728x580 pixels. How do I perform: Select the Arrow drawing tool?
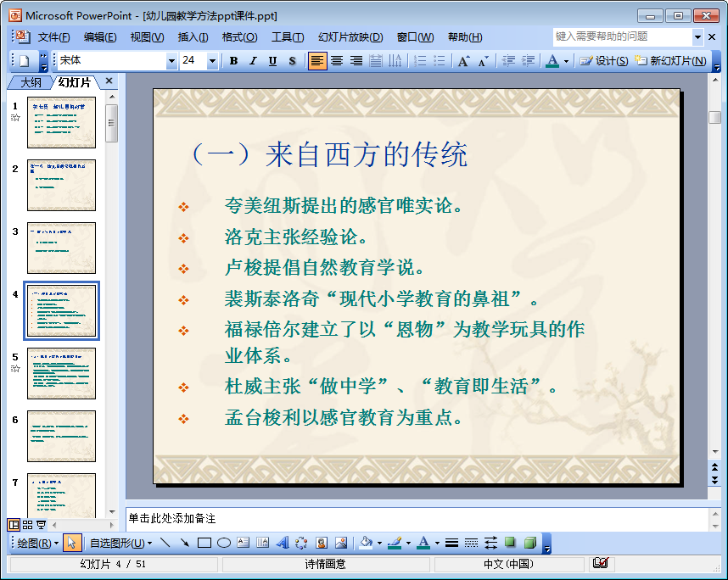[185, 543]
